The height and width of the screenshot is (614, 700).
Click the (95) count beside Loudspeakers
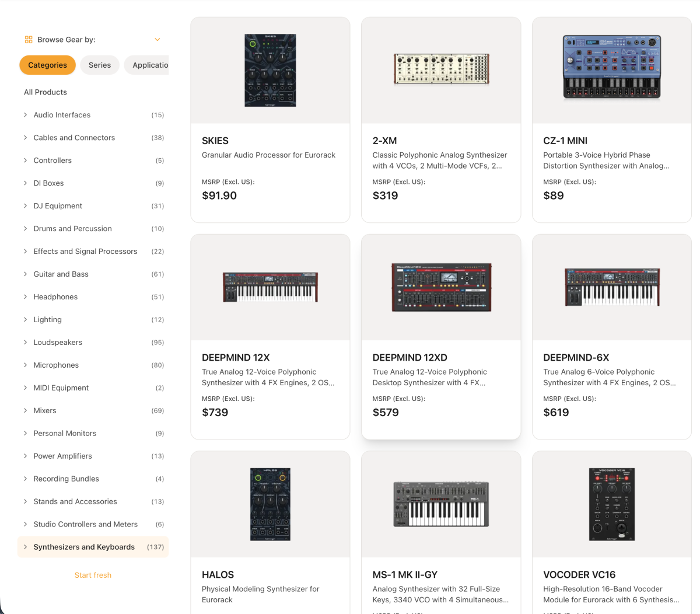coord(157,343)
